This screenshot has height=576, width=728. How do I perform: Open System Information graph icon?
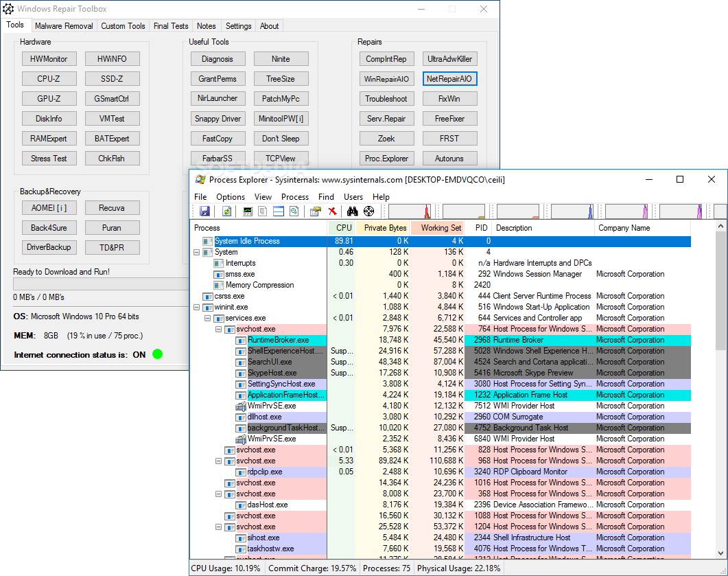(x=248, y=211)
